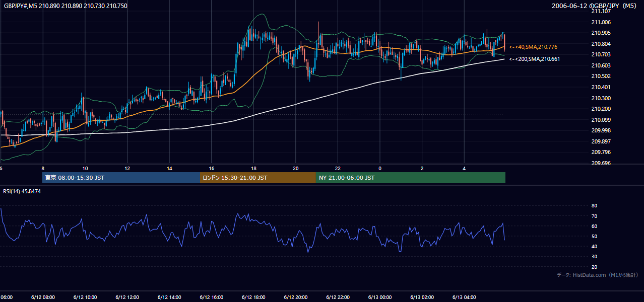Click the 2006-06-12 GBP/JPY (M5) heading
644x302 pixels.
click(595, 6)
